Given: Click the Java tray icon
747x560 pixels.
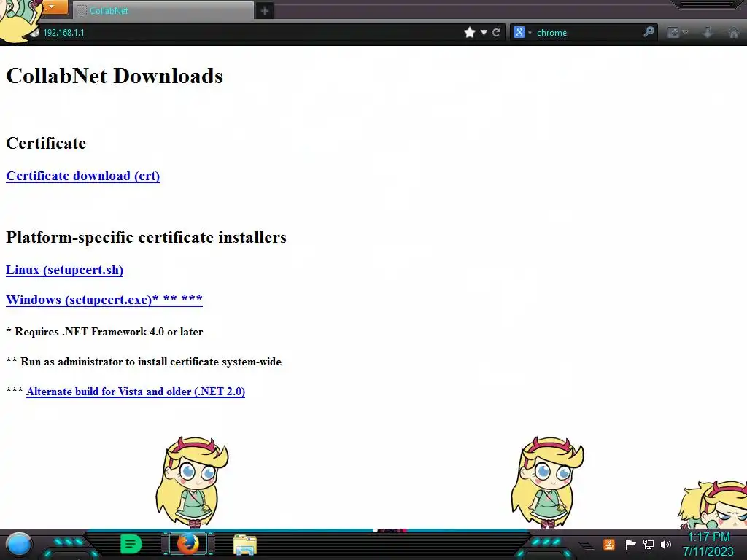Looking at the screenshot, I should point(608,544).
